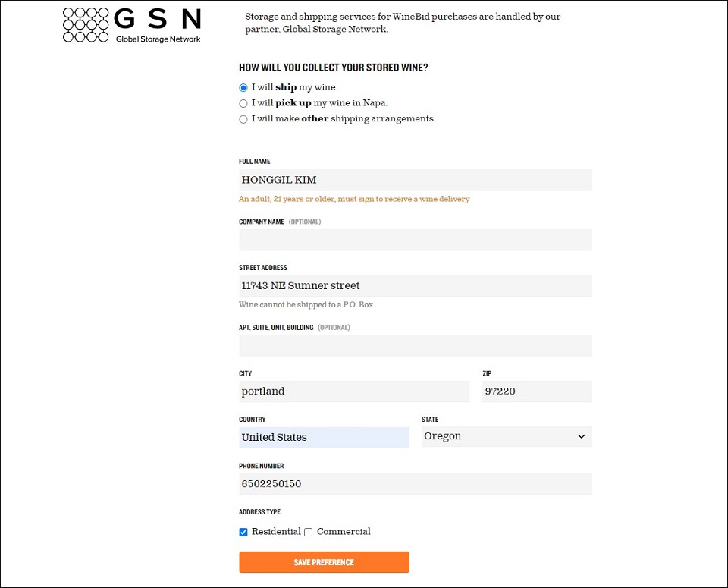This screenshot has height=588, width=728.
Task: Choose 'I will pick up my wine in Napa'
Action: (243, 103)
